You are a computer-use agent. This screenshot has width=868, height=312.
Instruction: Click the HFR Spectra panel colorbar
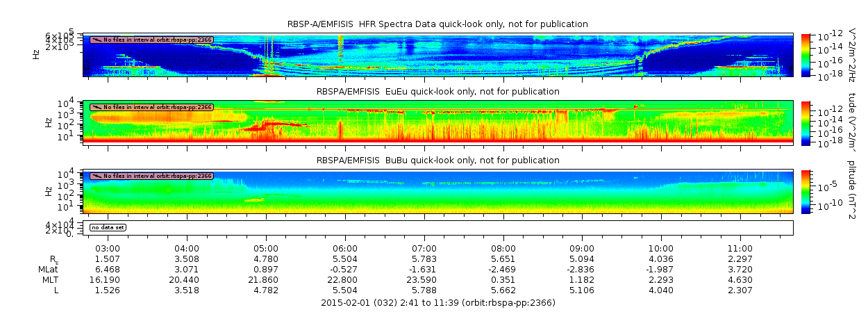[x=806, y=54]
